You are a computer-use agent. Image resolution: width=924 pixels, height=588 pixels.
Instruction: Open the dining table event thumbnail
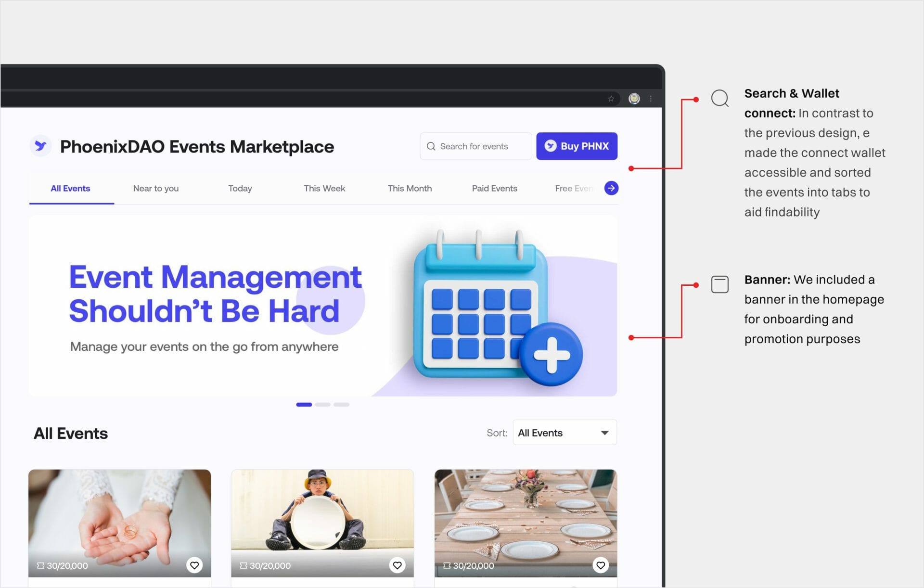pyautogui.click(x=526, y=523)
